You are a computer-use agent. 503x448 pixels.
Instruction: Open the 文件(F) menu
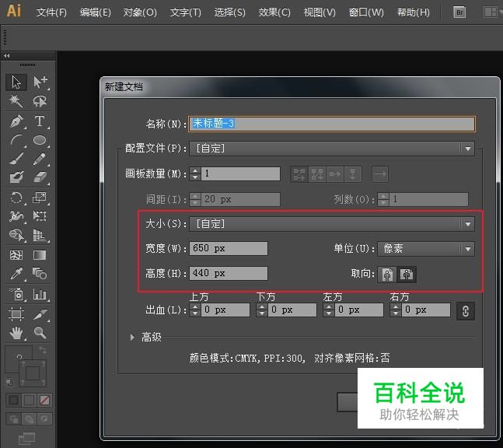[x=51, y=12]
